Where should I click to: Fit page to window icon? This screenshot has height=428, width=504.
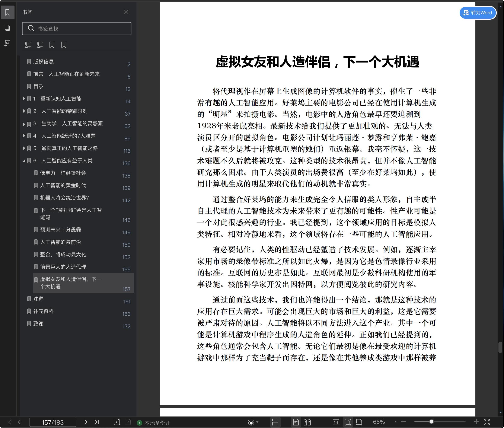coord(347,422)
